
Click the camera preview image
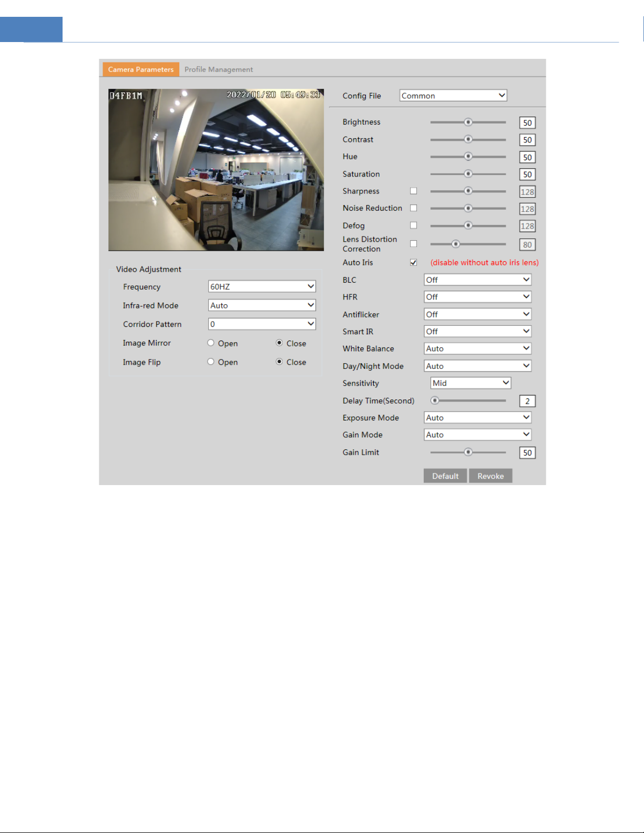pyautogui.click(x=216, y=170)
